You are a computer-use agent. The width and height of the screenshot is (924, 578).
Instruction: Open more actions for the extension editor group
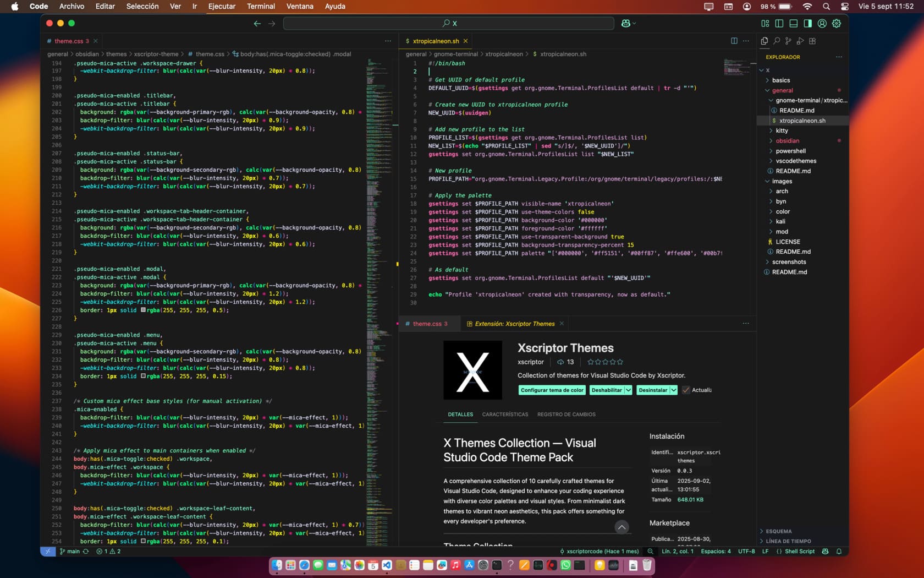746,323
